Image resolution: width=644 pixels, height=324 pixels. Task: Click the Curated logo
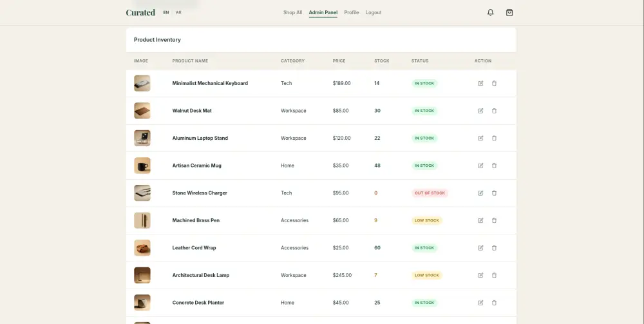click(140, 13)
